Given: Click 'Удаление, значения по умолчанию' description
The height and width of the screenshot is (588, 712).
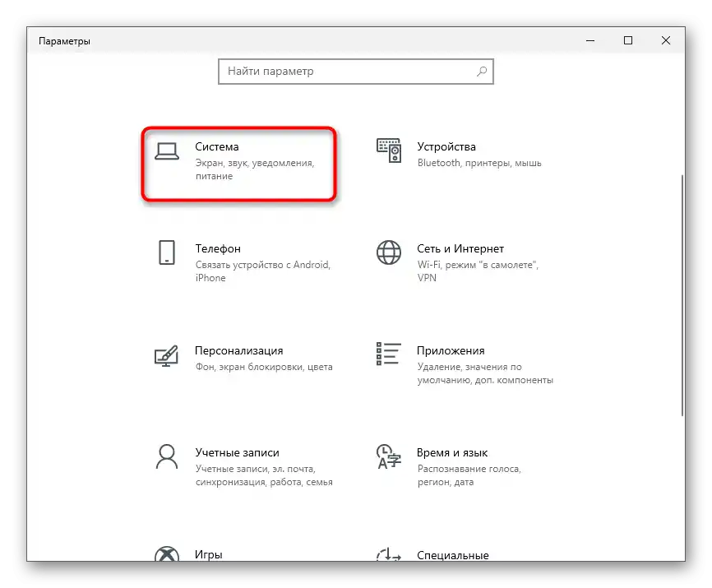Looking at the screenshot, I should coord(485,373).
